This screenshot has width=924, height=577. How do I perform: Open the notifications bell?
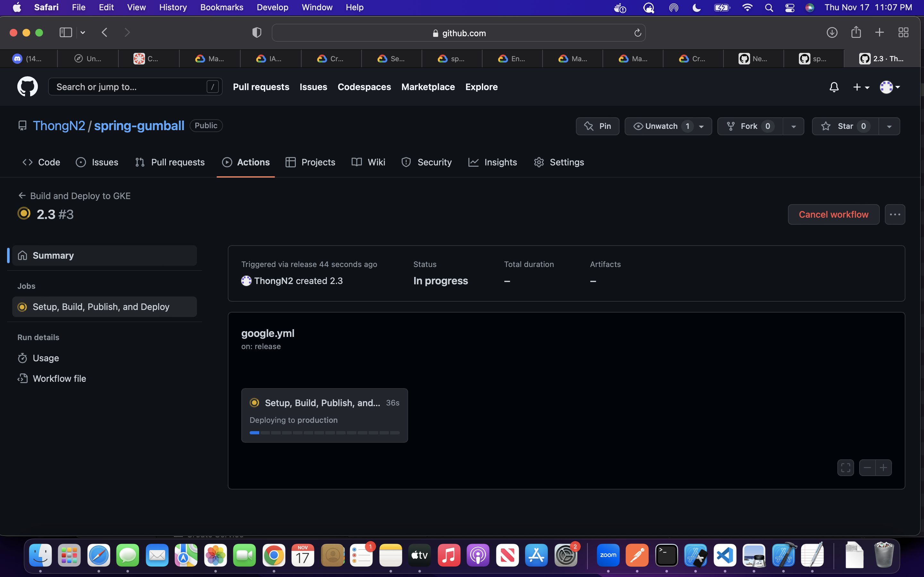(834, 88)
